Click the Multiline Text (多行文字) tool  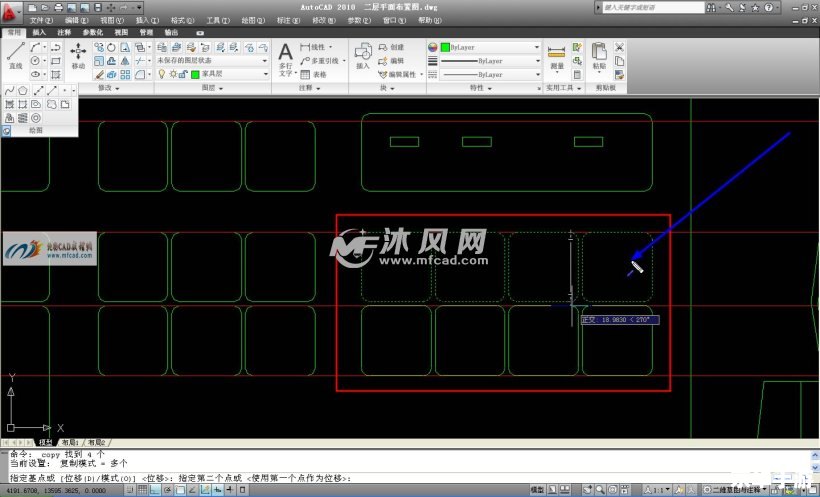pyautogui.click(x=286, y=59)
